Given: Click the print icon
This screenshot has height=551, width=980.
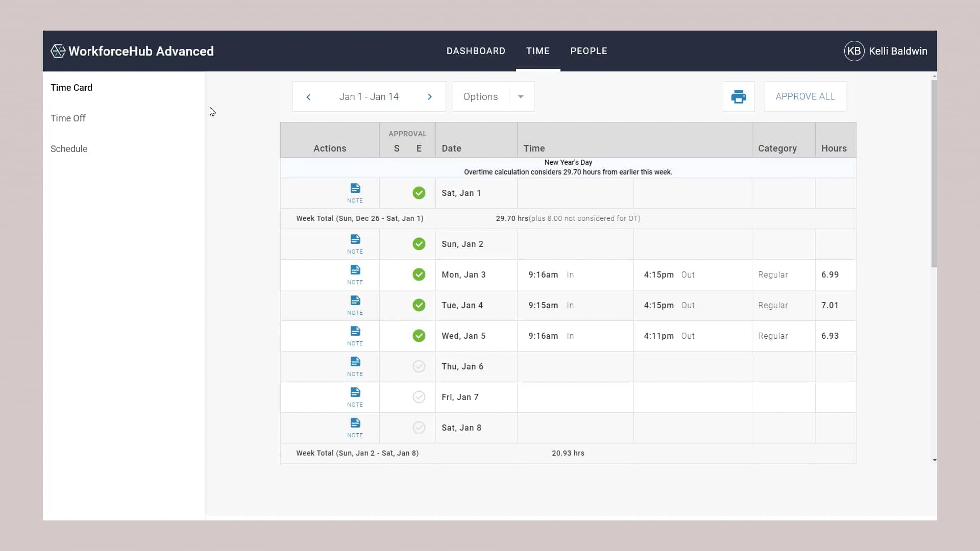Looking at the screenshot, I should click(739, 96).
